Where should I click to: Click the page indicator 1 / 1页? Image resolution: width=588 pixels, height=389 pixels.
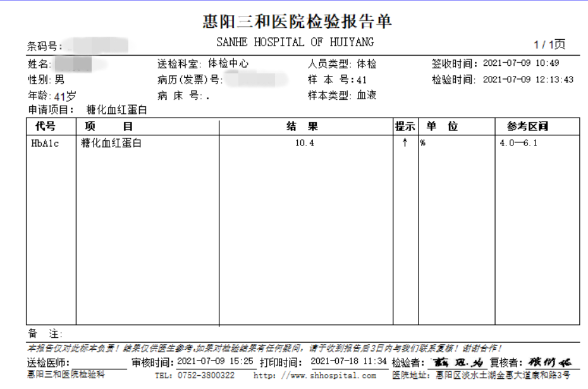(x=549, y=44)
